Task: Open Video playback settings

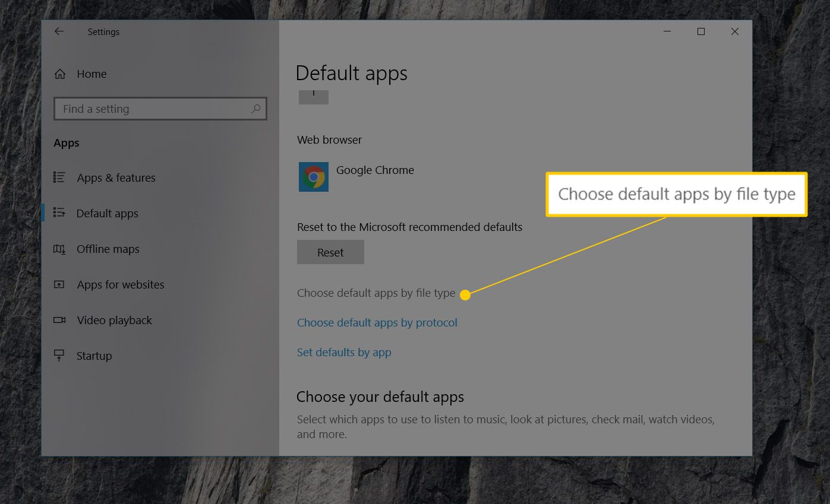Action: [114, 320]
